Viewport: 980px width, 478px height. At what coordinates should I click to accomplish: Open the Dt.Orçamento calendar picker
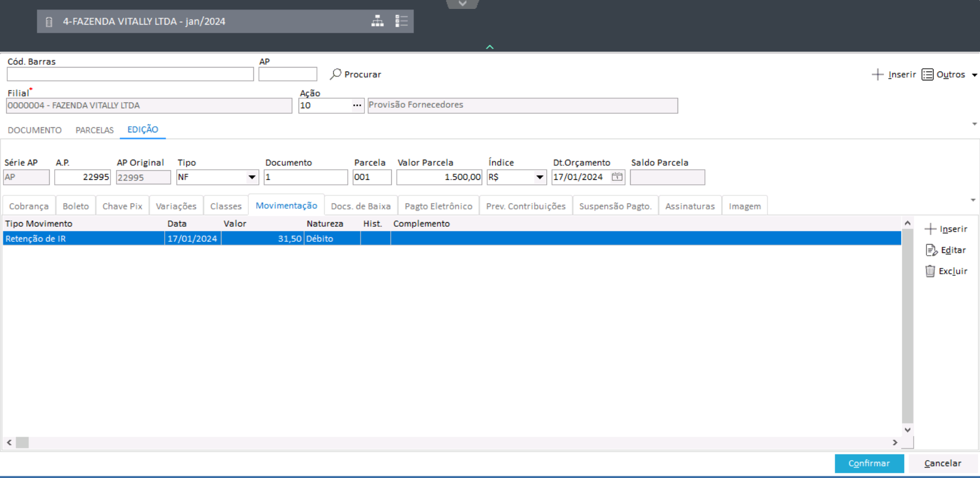pyautogui.click(x=617, y=177)
